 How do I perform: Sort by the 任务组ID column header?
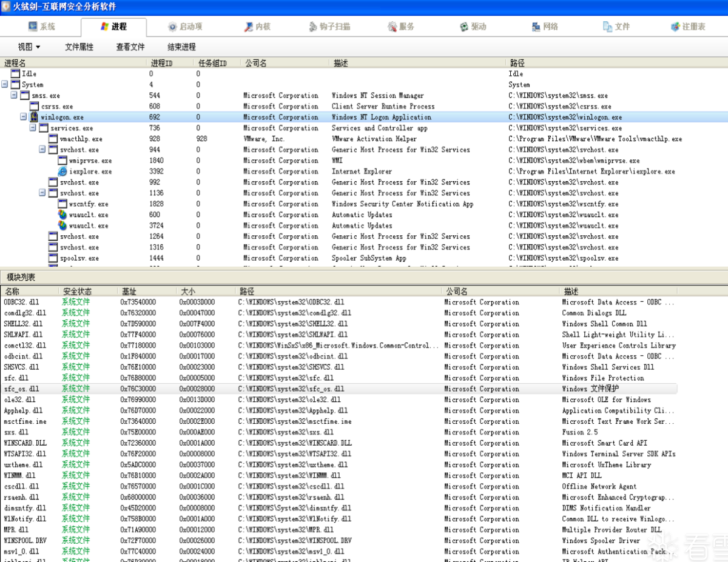coord(217,63)
